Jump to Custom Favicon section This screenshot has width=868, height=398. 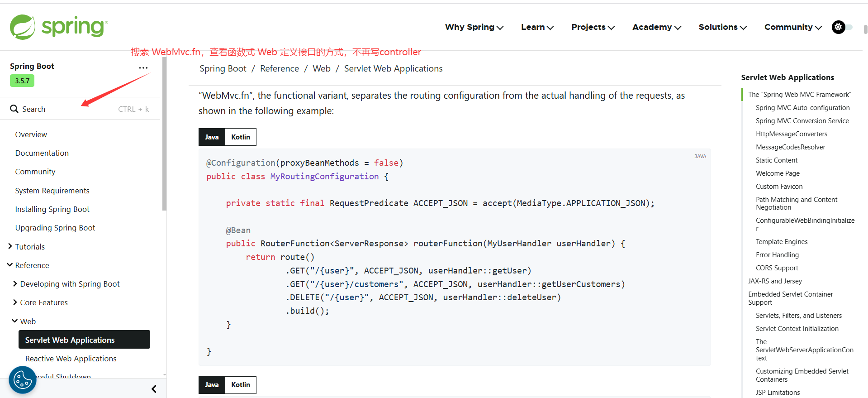tap(779, 187)
